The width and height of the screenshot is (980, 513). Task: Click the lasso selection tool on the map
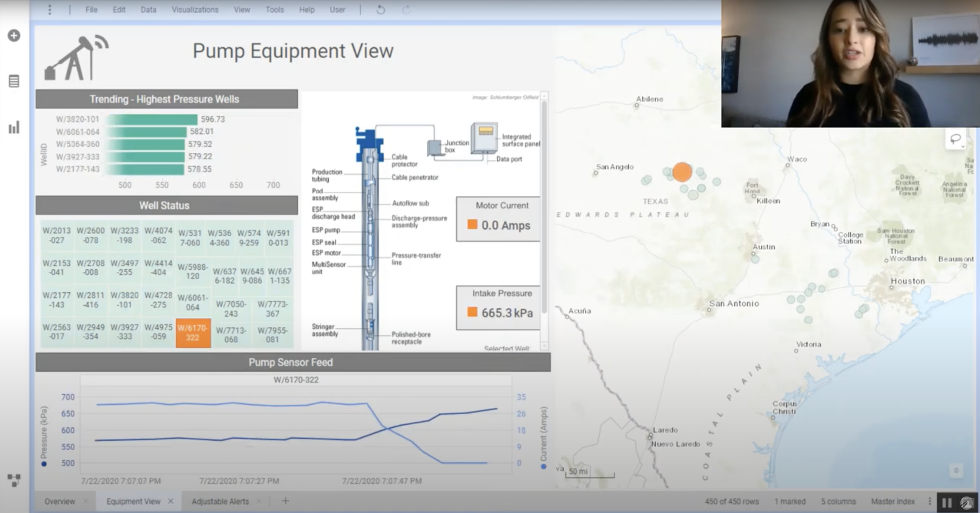point(955,139)
